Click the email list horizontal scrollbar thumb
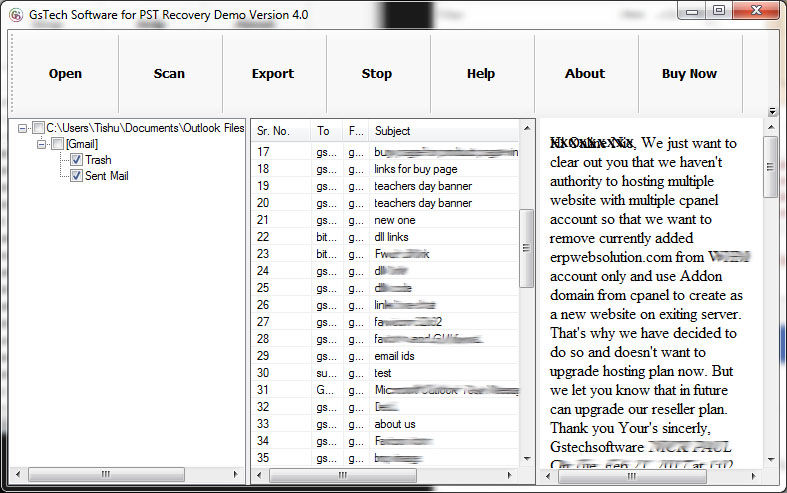This screenshot has height=493, width=787. pyautogui.click(x=342, y=475)
